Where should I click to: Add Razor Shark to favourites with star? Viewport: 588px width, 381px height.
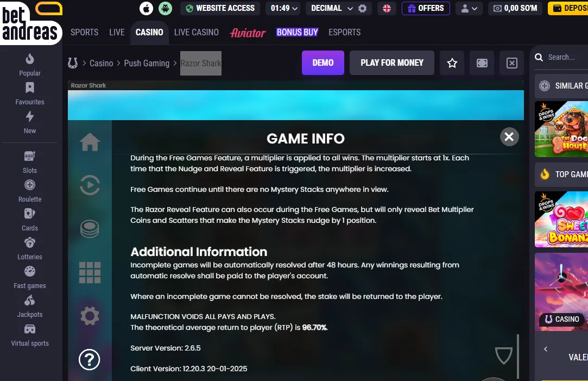click(452, 63)
